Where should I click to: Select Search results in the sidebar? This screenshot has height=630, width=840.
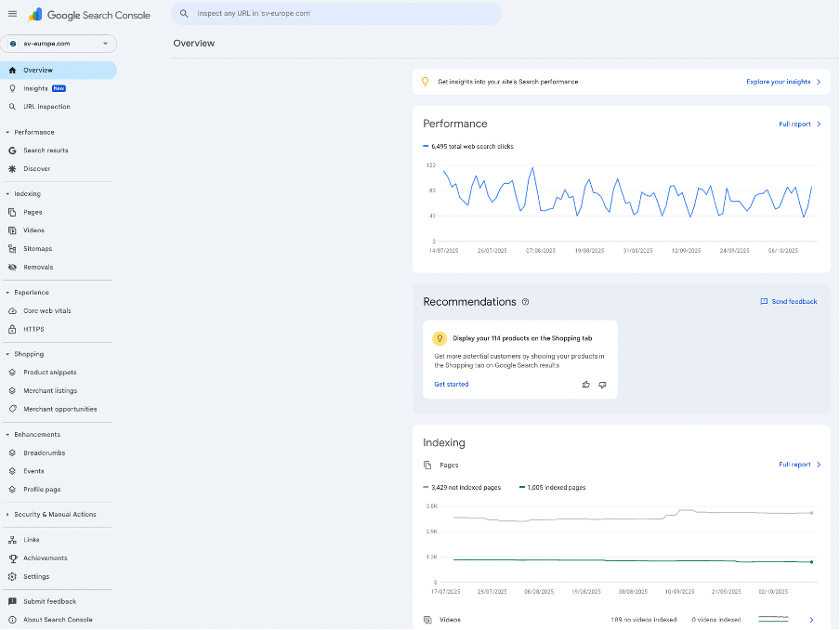(x=46, y=150)
